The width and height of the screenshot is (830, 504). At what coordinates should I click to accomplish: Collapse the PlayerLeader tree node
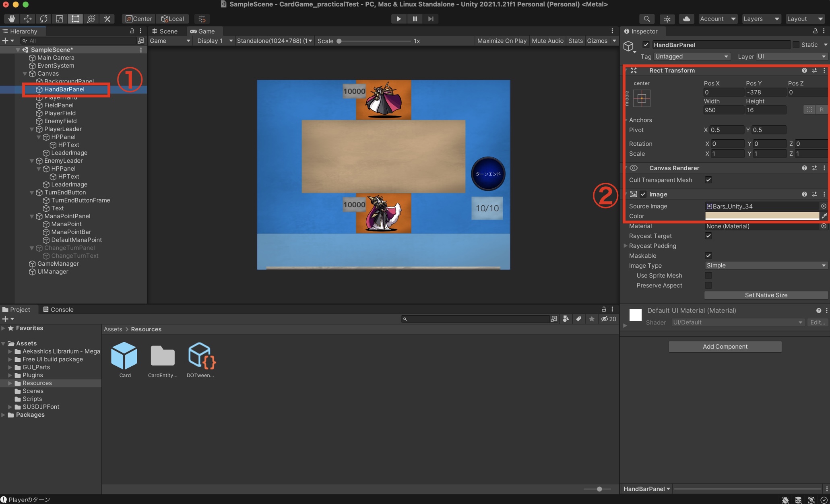point(32,129)
